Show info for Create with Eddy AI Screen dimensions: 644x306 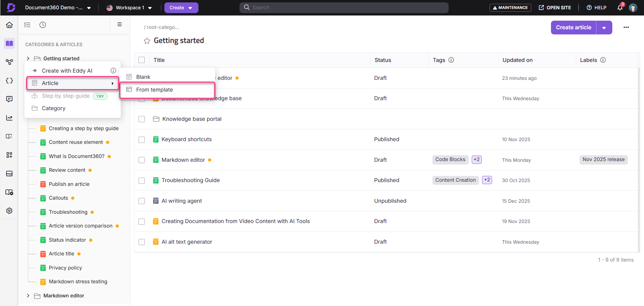113,71
